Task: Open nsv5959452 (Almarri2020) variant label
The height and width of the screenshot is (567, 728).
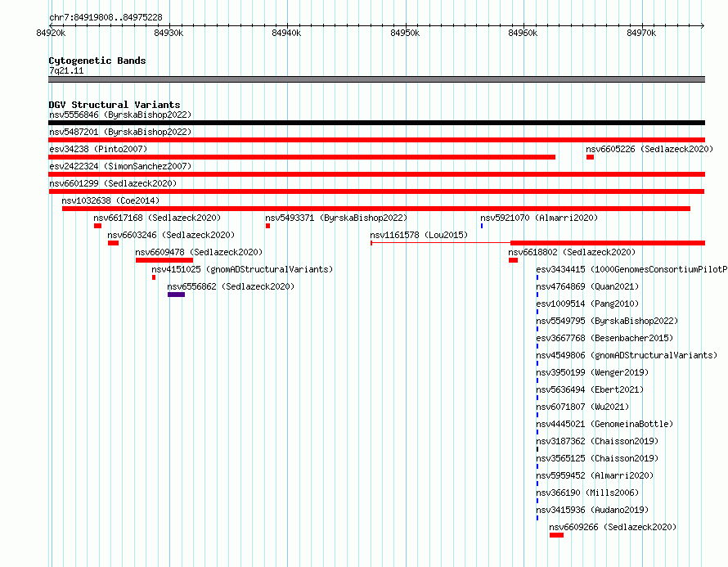Action: (595, 475)
